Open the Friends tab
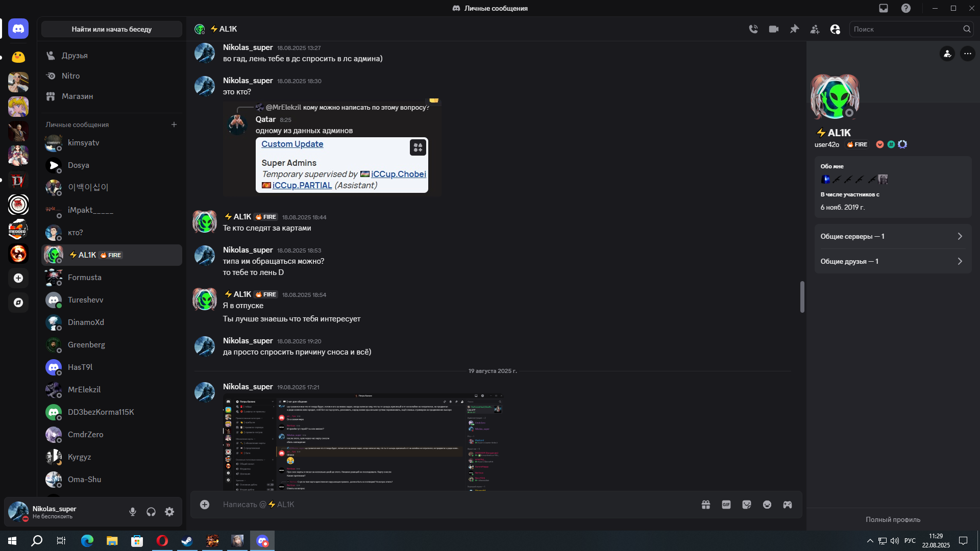 pyautogui.click(x=112, y=55)
